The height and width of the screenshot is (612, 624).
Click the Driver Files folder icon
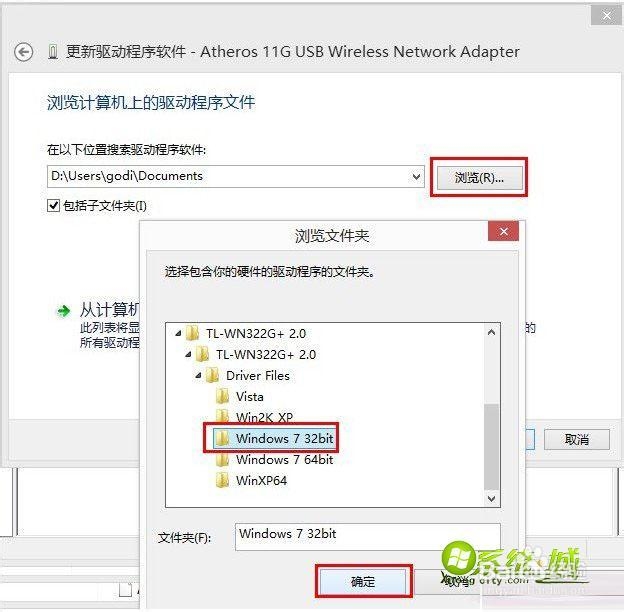(x=212, y=375)
